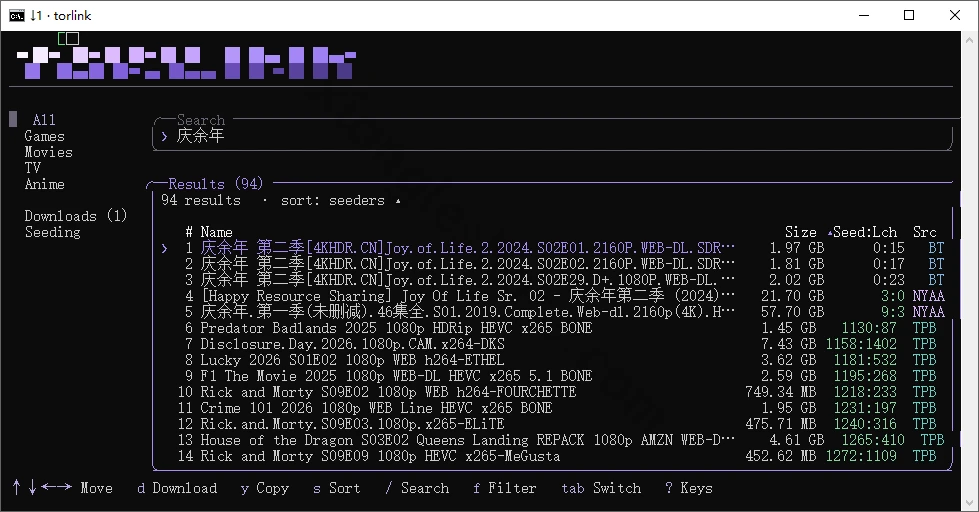
Task: Click the Size column header
Action: click(x=800, y=232)
